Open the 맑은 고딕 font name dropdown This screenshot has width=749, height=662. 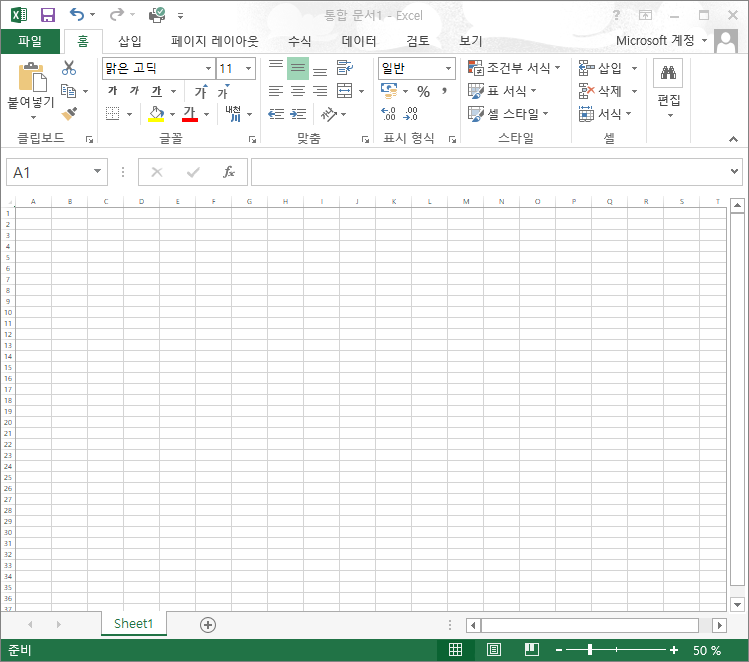[x=208, y=68]
